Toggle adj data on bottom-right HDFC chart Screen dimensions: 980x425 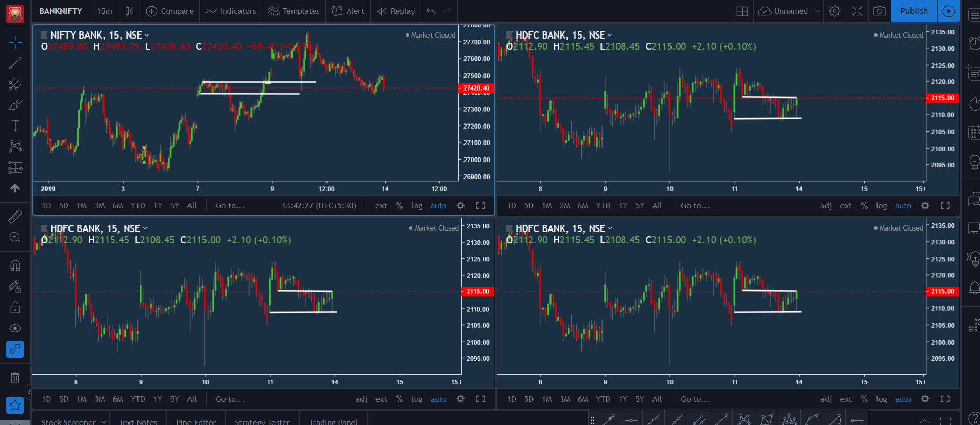pos(826,399)
